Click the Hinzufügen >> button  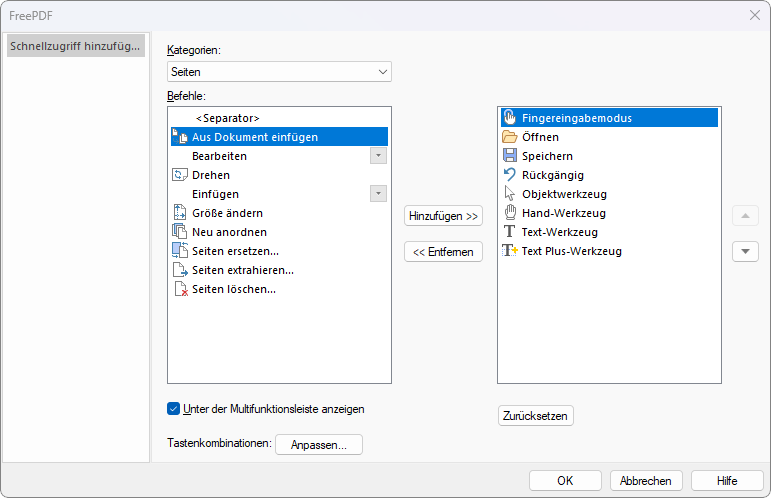click(444, 216)
